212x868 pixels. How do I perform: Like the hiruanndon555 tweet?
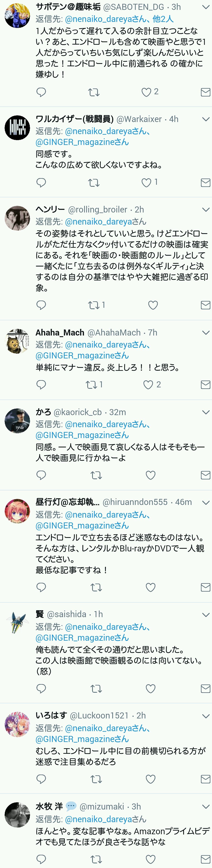(151, 587)
